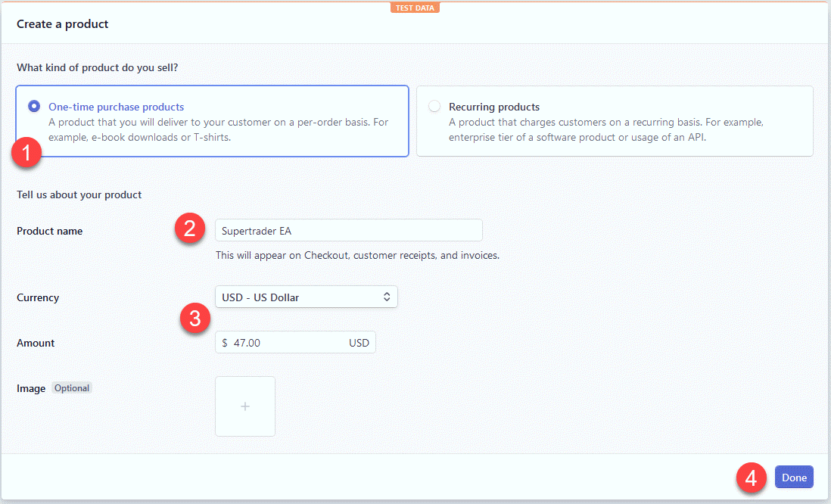Select the Recurring products radio button
This screenshot has height=504, width=831.
(434, 107)
